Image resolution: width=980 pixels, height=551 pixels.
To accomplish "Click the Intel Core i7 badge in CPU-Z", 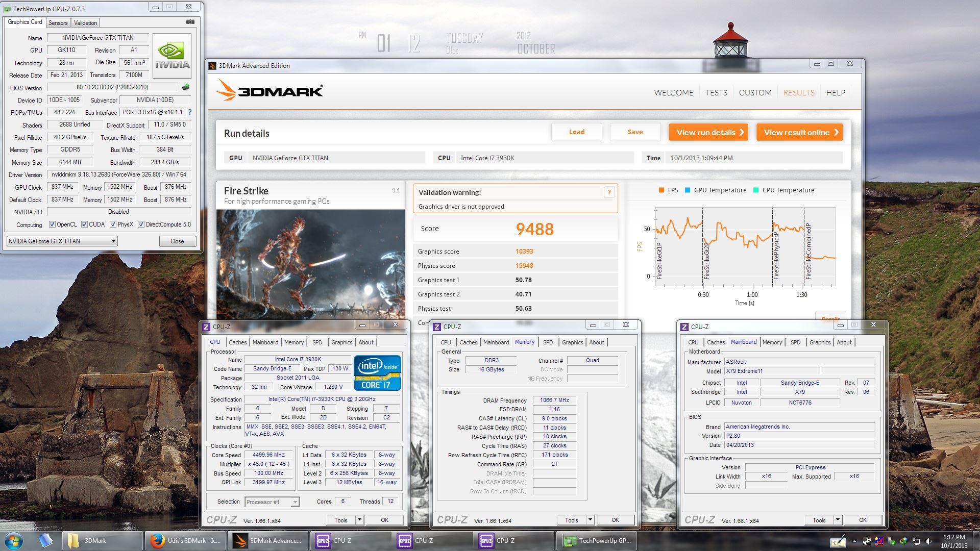I will point(377,373).
